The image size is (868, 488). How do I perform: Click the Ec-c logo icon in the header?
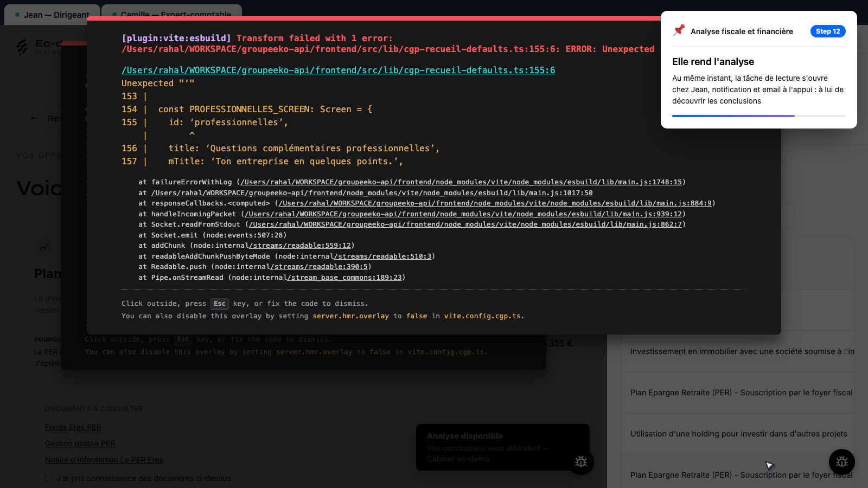point(22,47)
